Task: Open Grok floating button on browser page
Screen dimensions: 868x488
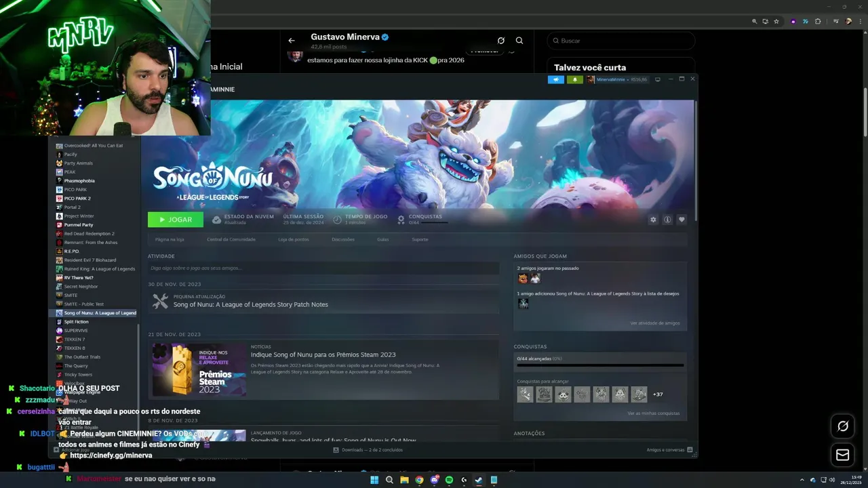Action: [843, 426]
